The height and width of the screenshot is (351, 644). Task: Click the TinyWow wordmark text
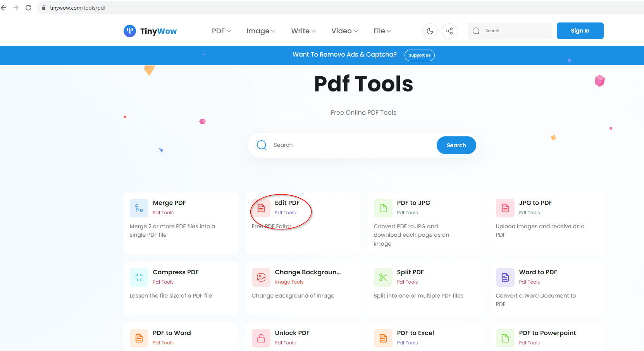click(x=158, y=31)
